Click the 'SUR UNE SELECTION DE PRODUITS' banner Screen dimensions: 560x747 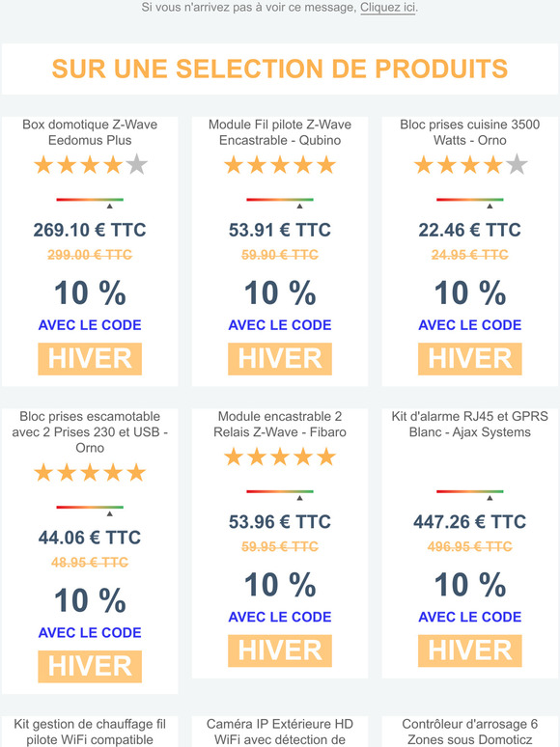tap(280, 69)
